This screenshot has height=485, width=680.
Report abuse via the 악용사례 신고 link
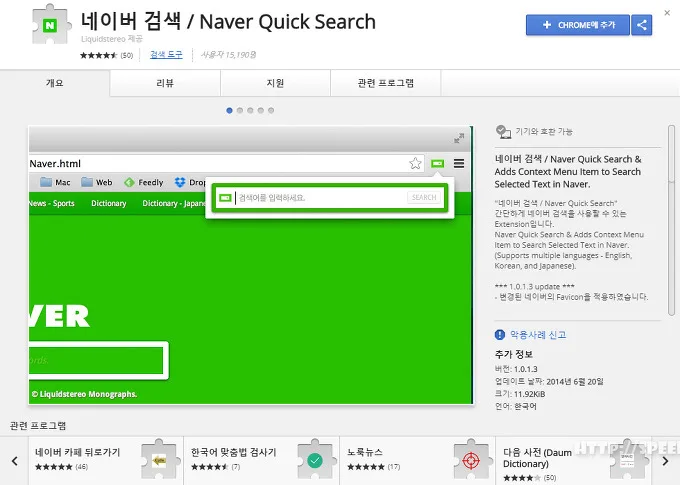[537, 334]
